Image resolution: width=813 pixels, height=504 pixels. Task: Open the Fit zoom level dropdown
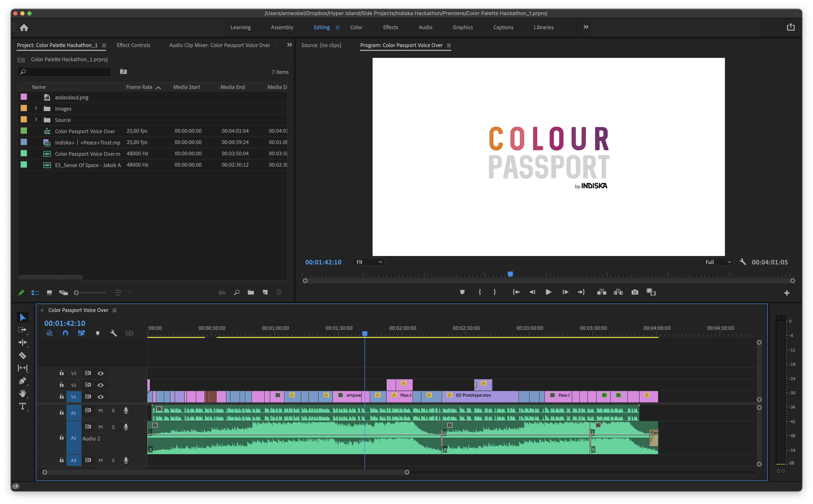(369, 262)
